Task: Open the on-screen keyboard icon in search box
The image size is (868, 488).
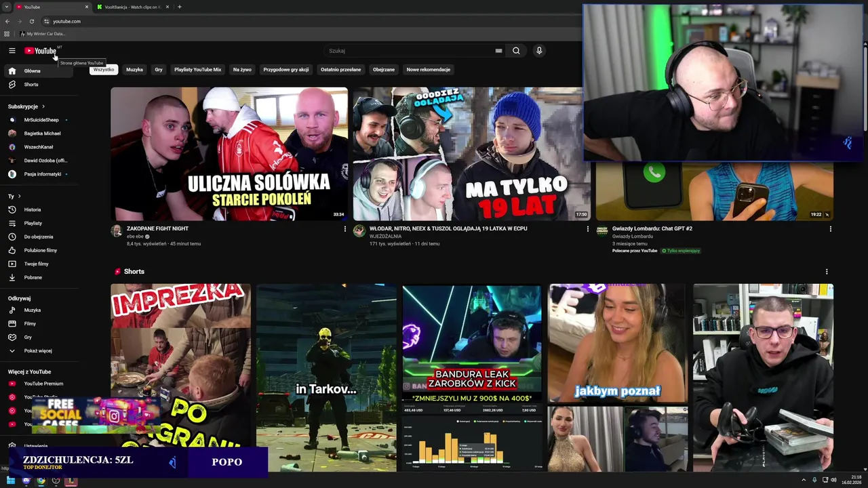Action: [x=498, y=51]
